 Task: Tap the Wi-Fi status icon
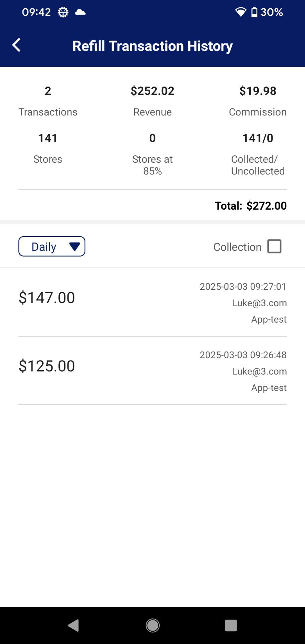[x=241, y=12]
